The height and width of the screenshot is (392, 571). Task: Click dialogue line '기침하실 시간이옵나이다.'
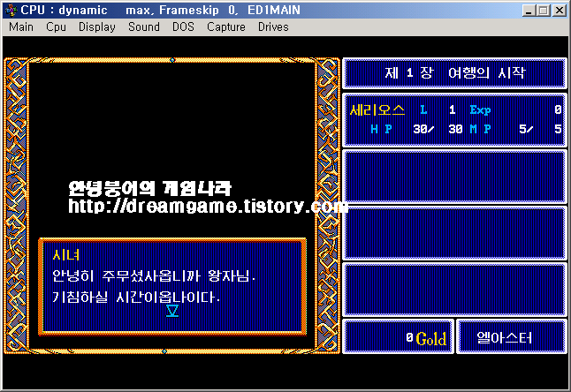[136, 298]
